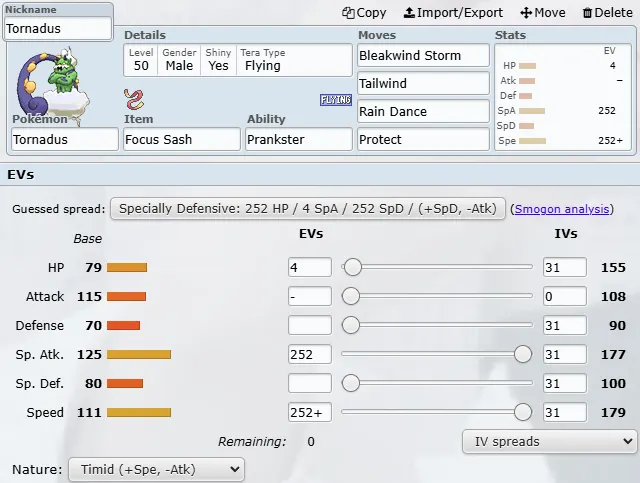This screenshot has width=640, height=483.
Task: Open the Smogon analysis link
Action: coord(562,209)
